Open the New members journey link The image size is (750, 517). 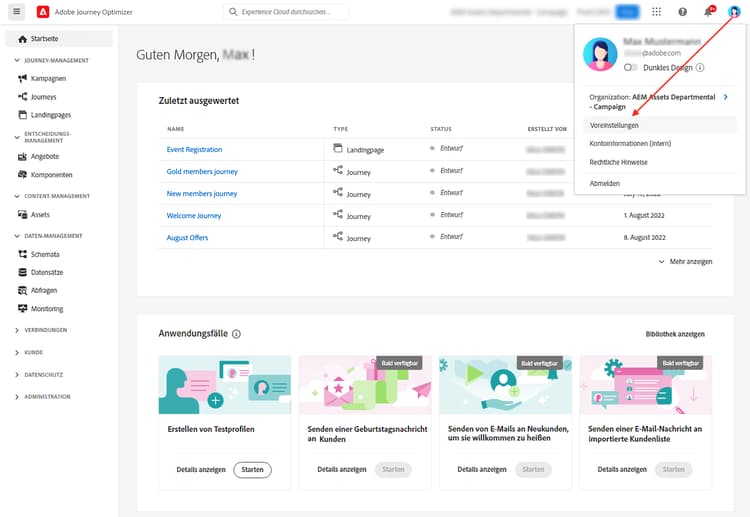(x=202, y=193)
